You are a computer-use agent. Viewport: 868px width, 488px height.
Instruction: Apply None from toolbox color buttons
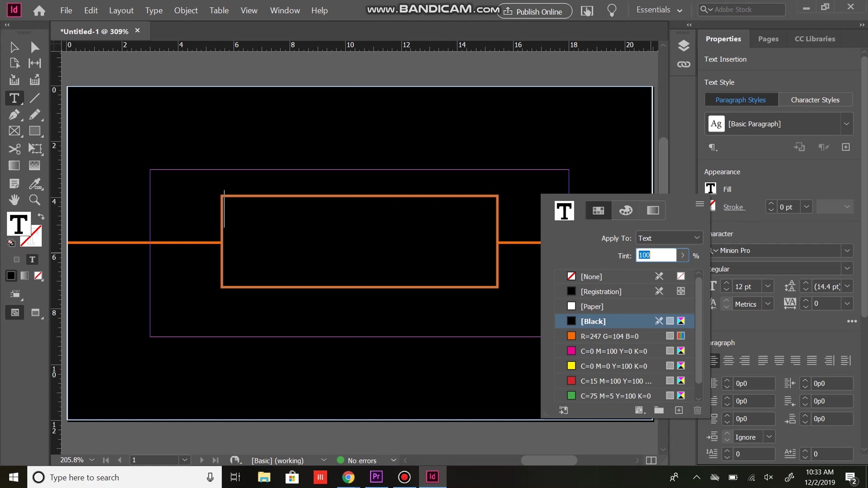(x=38, y=276)
